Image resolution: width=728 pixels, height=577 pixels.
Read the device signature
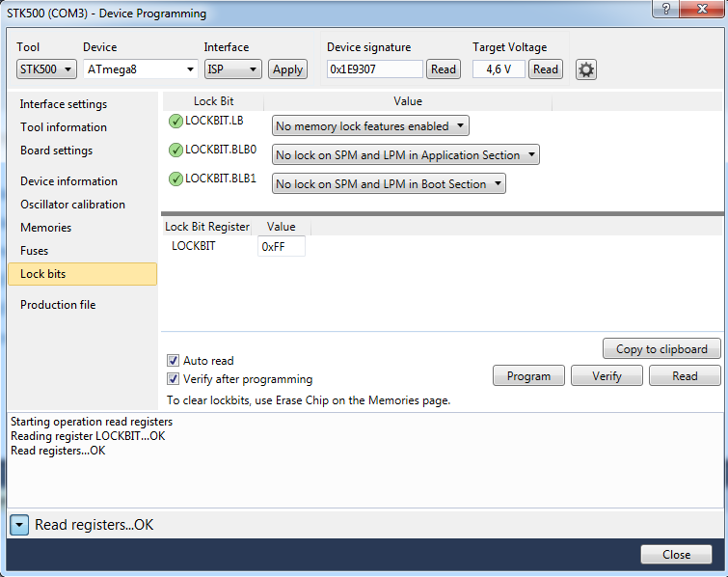pos(444,69)
